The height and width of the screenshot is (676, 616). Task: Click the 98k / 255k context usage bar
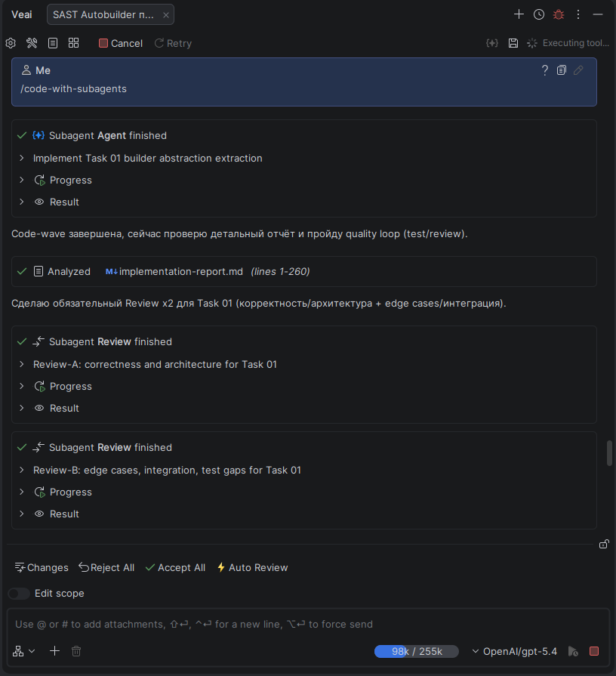[416, 651]
